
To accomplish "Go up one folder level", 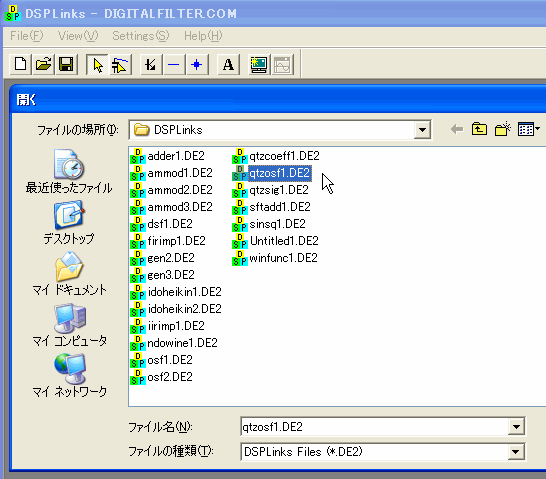I will click(479, 129).
